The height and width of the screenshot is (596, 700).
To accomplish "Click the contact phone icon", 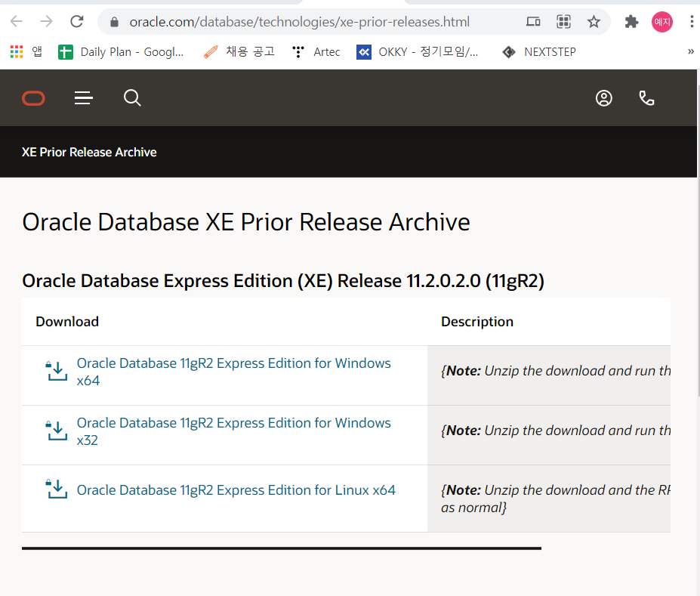I will coord(646,98).
